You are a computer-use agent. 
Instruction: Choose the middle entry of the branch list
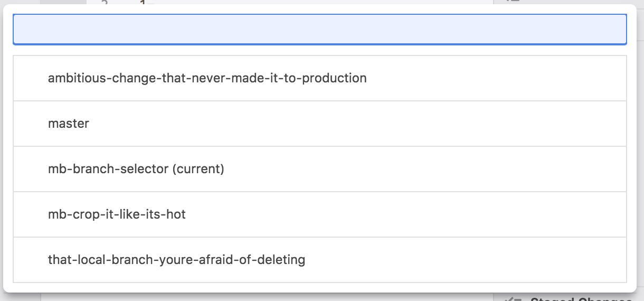point(136,169)
